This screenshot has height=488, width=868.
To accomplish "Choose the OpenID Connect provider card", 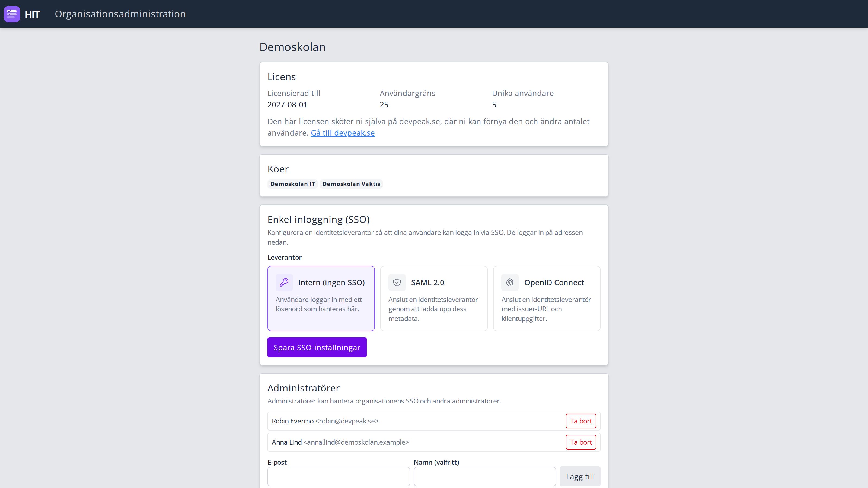I will click(547, 298).
